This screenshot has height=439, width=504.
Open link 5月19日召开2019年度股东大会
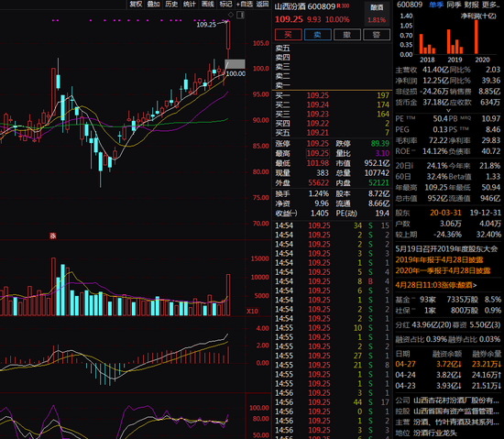(x=446, y=248)
